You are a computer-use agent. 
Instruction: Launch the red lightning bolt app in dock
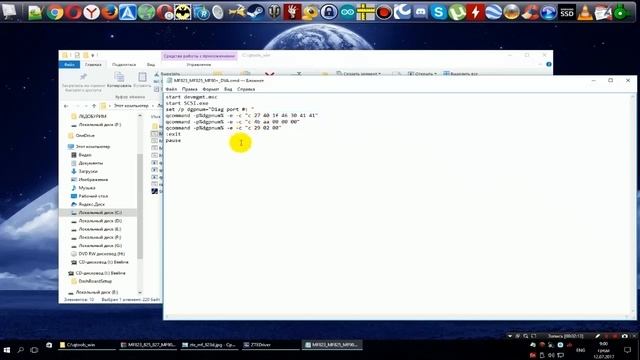point(476,12)
